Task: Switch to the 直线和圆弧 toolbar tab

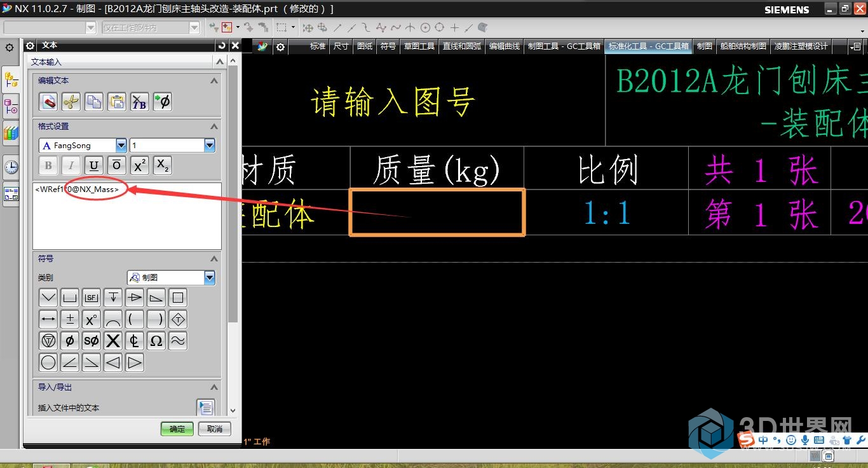Action: point(462,46)
